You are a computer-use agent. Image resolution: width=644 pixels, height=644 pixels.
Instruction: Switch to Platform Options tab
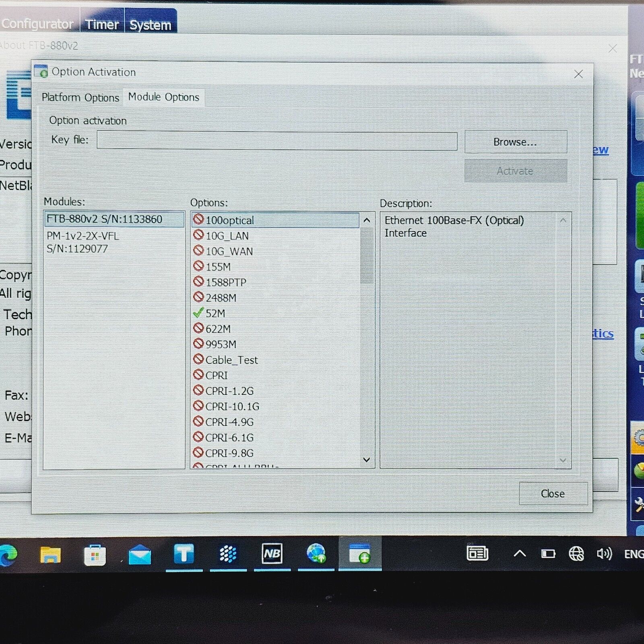[x=80, y=98]
